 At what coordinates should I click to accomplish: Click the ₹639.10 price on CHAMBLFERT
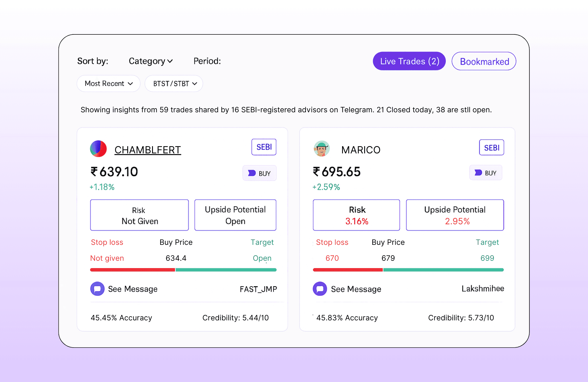114,172
